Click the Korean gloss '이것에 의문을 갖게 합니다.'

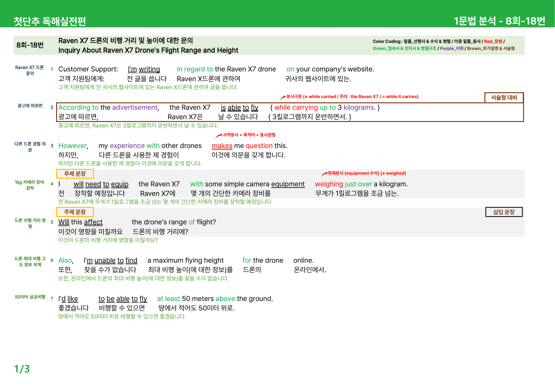pyautogui.click(x=249, y=155)
